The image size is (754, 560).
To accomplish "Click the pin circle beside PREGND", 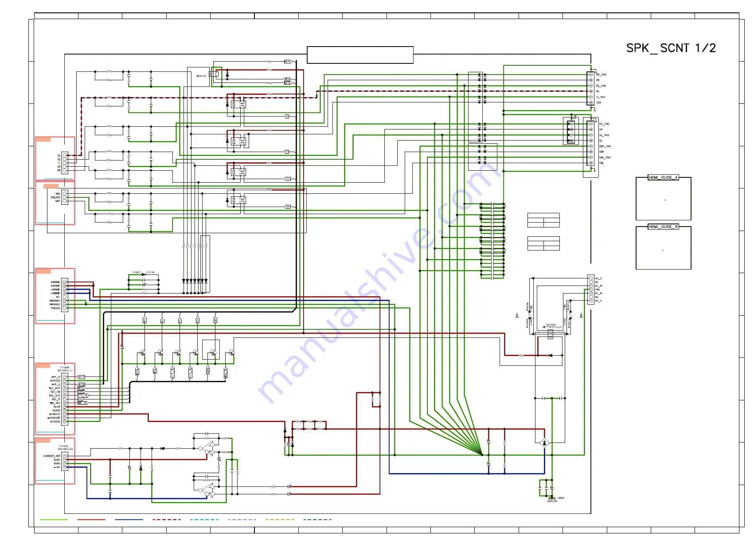I will pos(65,308).
